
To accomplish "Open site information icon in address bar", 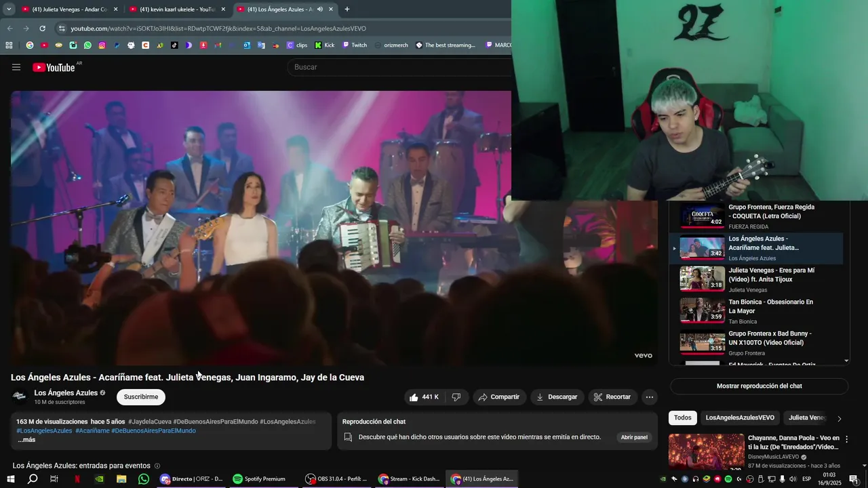I will point(62,28).
